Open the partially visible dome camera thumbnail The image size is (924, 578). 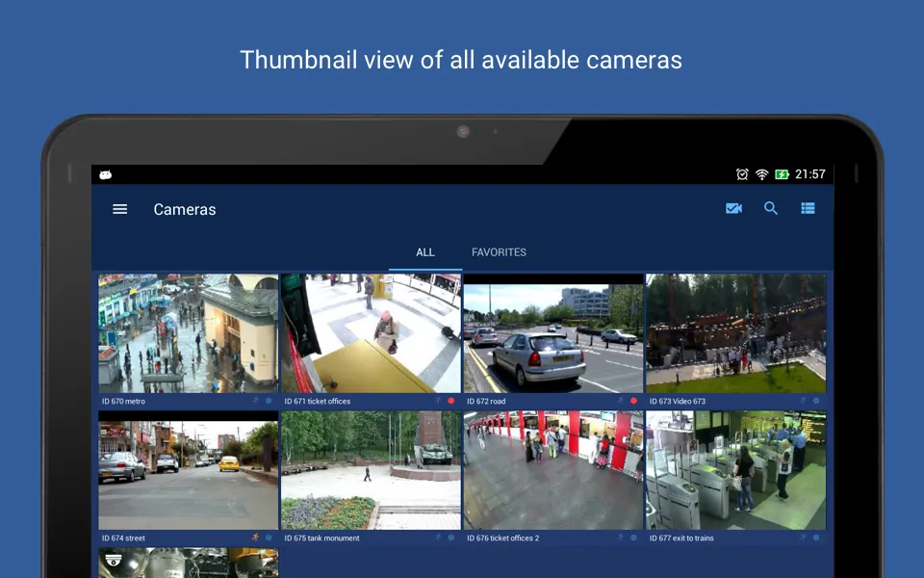[188, 563]
